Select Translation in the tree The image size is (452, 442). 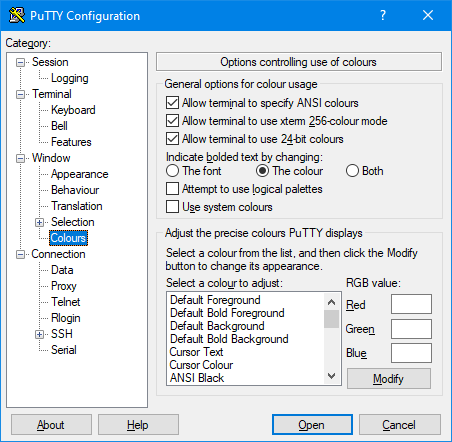pyautogui.click(x=77, y=206)
